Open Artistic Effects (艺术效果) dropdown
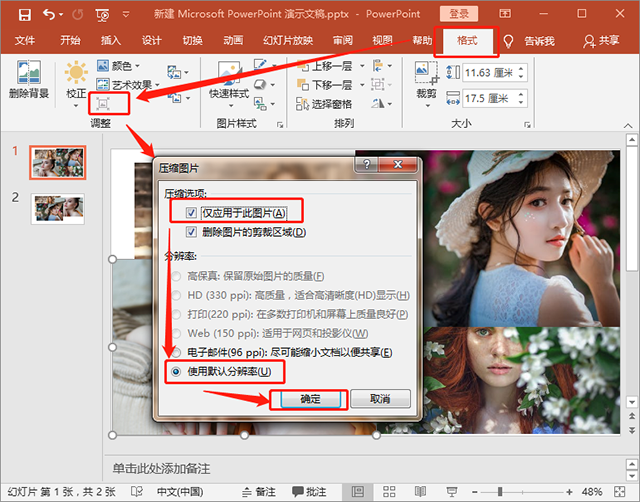 [x=127, y=84]
